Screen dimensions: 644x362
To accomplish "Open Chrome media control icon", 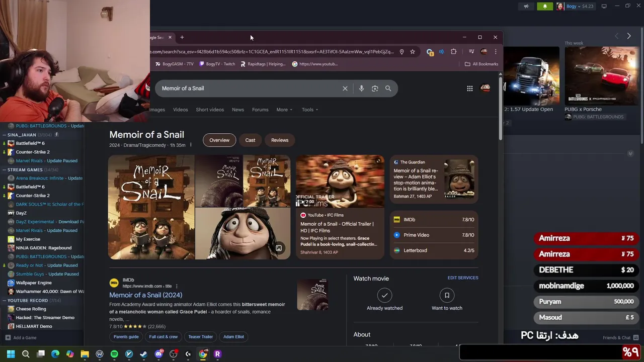I will click(471, 52).
